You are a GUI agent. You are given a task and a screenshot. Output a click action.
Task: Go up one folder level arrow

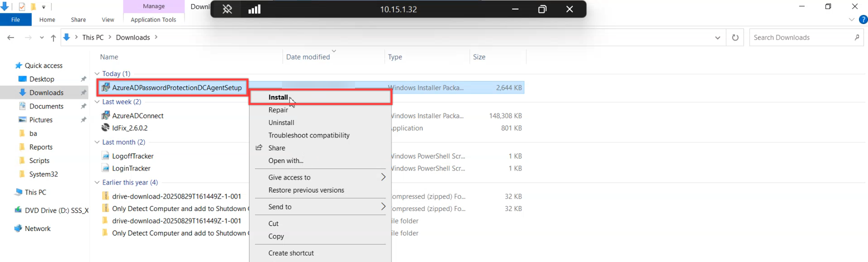click(53, 37)
